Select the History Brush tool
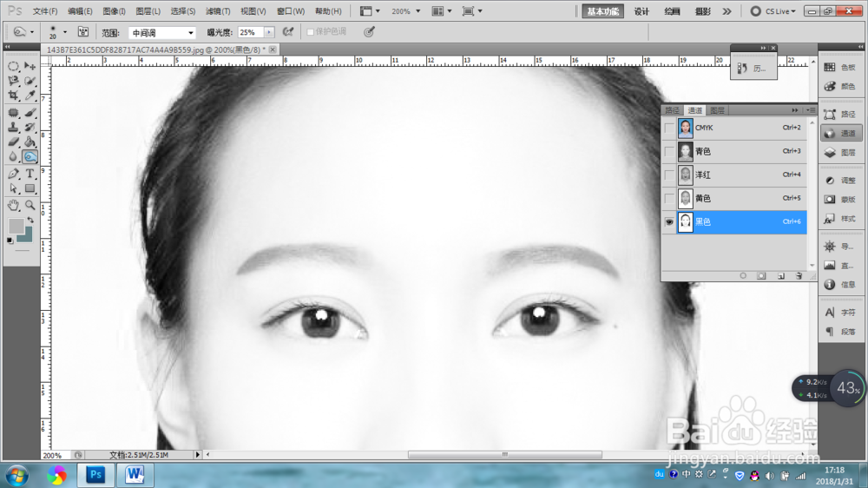The width and height of the screenshot is (868, 488). pos(30,128)
